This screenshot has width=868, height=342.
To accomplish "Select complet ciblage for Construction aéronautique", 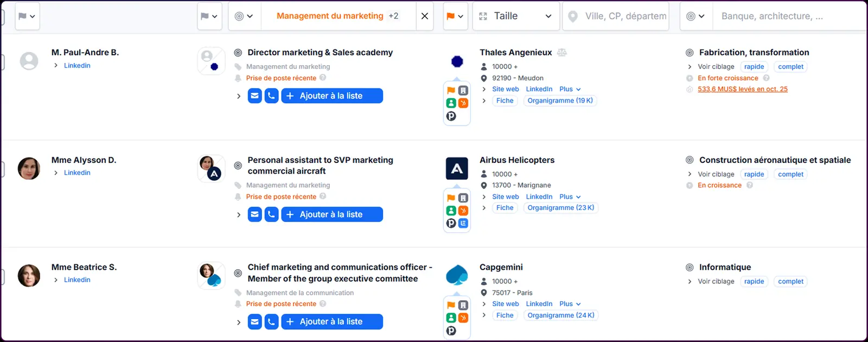I will pos(790,174).
